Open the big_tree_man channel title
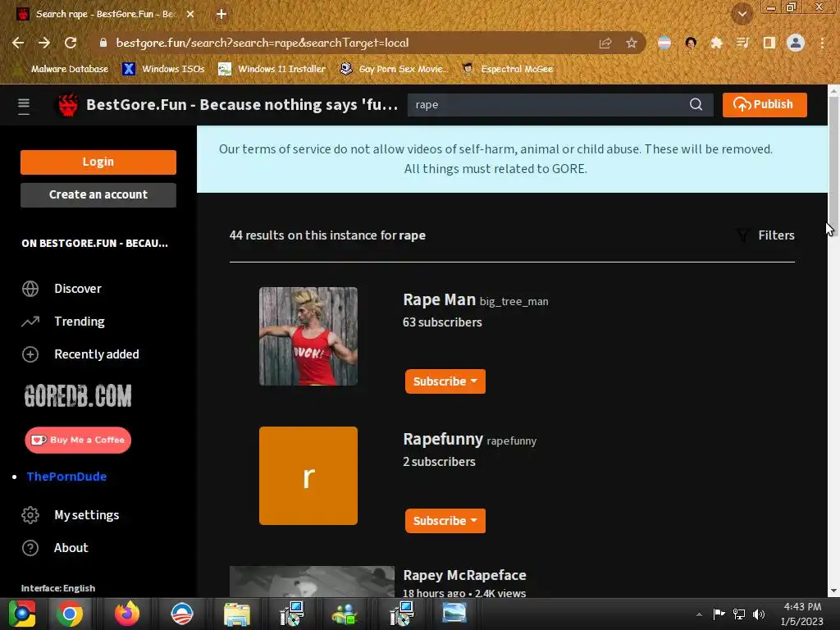Image resolution: width=840 pixels, height=630 pixels. pyautogui.click(x=439, y=299)
